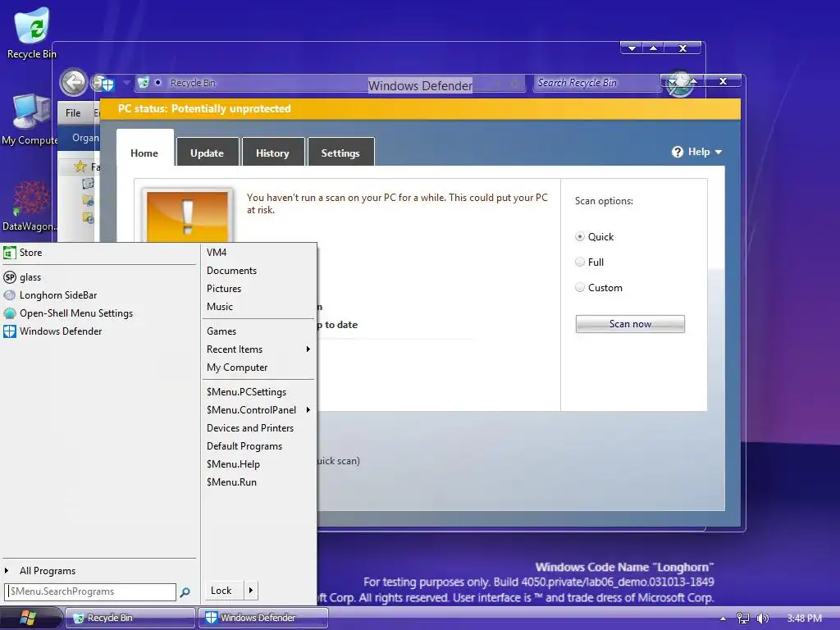Image resolution: width=840 pixels, height=630 pixels.
Task: Select the Full scan option
Action: (580, 262)
